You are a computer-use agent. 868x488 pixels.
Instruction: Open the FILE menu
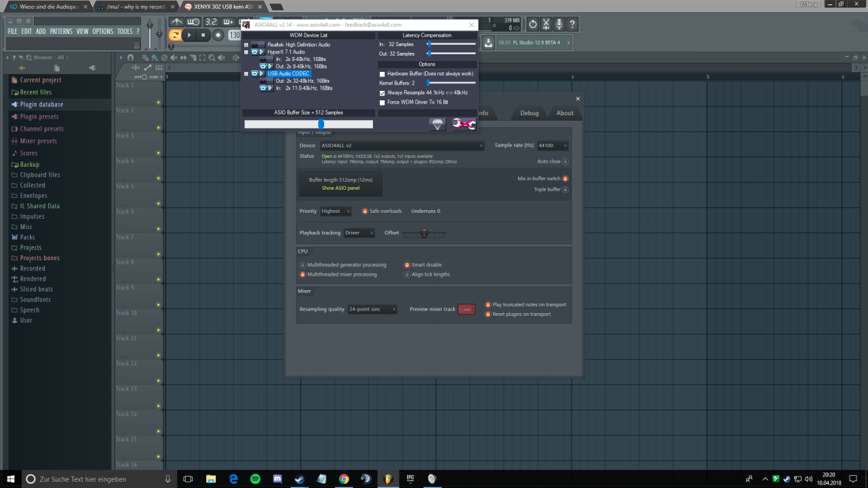12,31
